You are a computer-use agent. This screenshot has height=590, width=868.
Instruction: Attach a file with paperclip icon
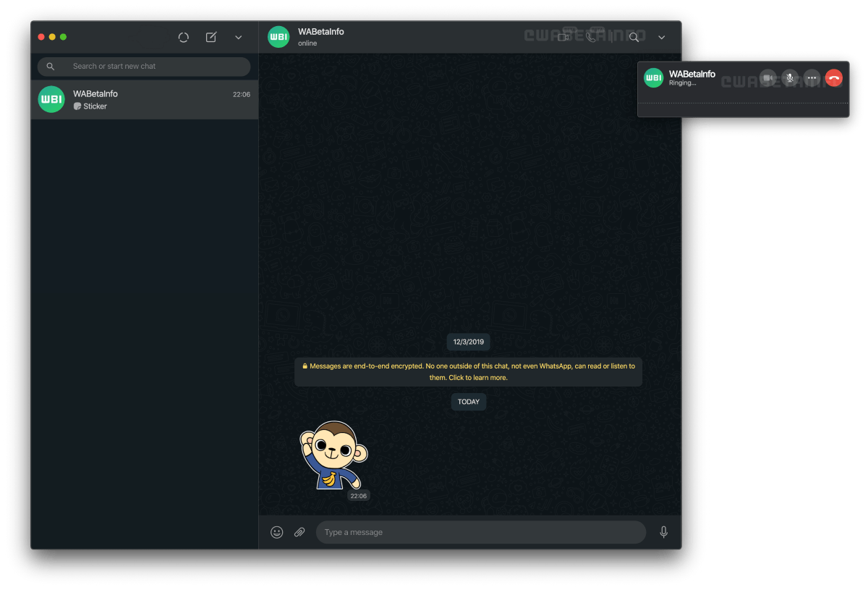click(299, 532)
